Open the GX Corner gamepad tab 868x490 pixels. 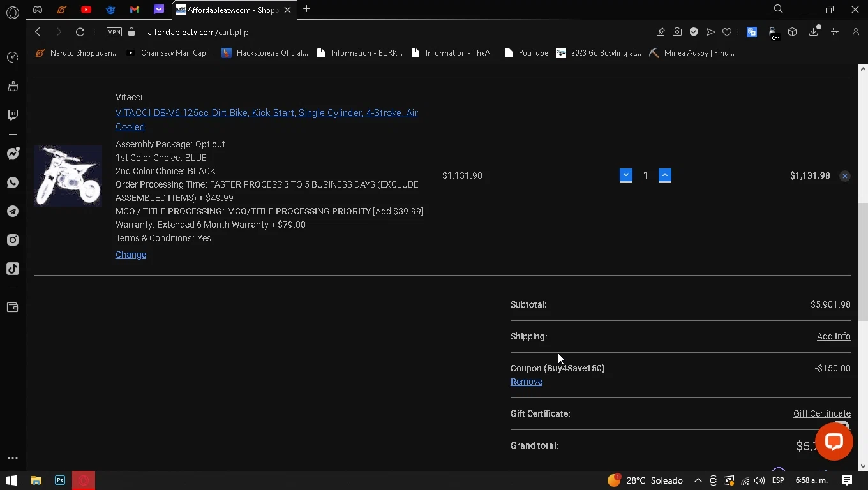coord(38,10)
